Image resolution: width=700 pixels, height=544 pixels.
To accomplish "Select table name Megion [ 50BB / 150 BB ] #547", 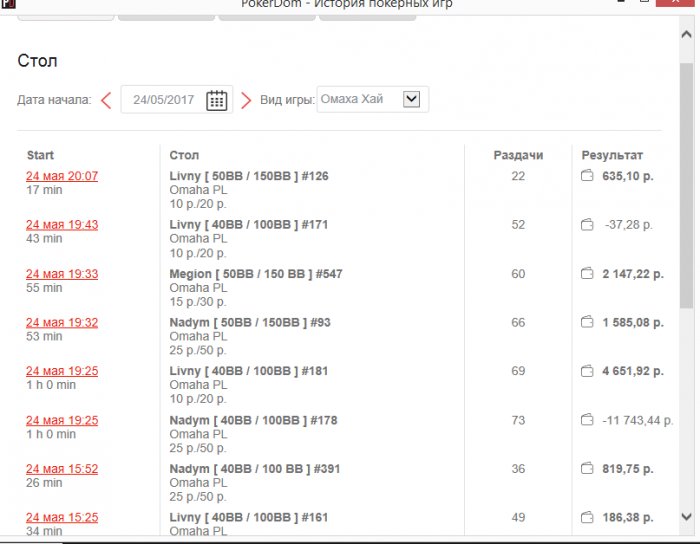I will [256, 274].
